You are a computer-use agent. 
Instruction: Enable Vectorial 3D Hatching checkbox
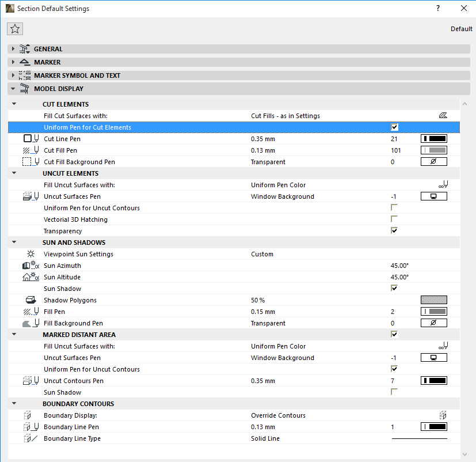[394, 219]
